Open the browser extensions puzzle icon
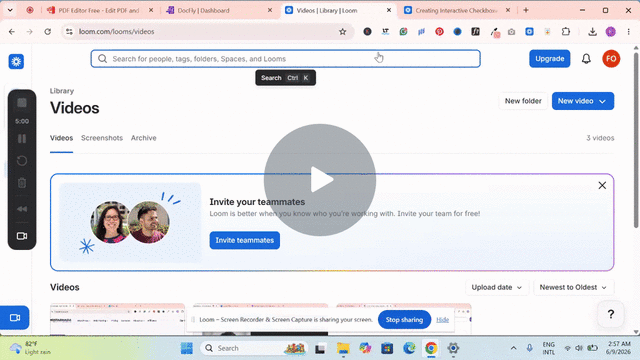 [x=566, y=31]
